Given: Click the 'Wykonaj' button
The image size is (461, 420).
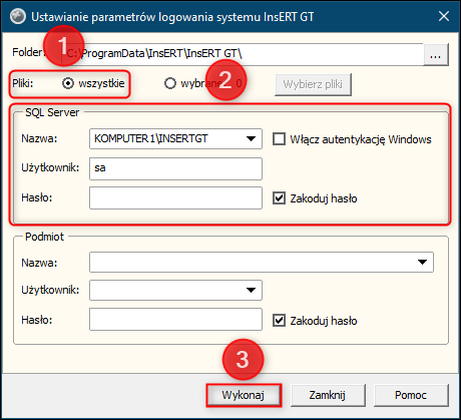Looking at the screenshot, I should pyautogui.click(x=243, y=395).
